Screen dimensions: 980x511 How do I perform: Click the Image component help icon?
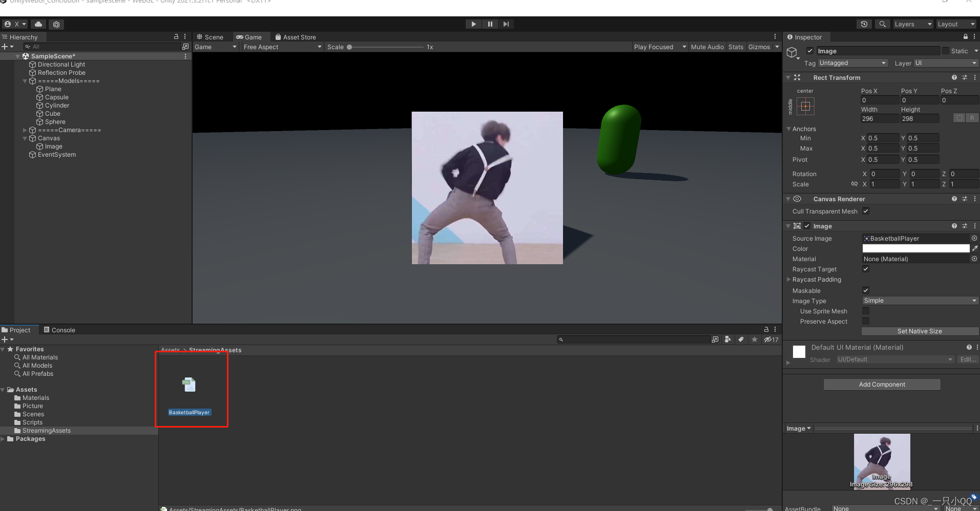(954, 226)
